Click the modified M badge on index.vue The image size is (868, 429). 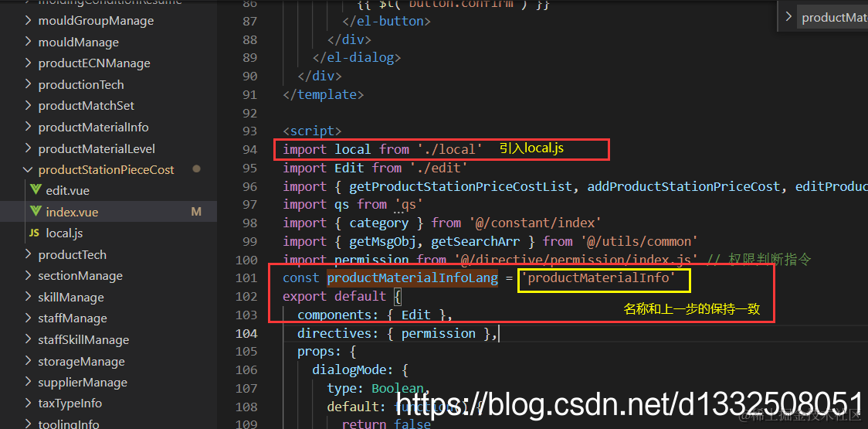(x=196, y=212)
